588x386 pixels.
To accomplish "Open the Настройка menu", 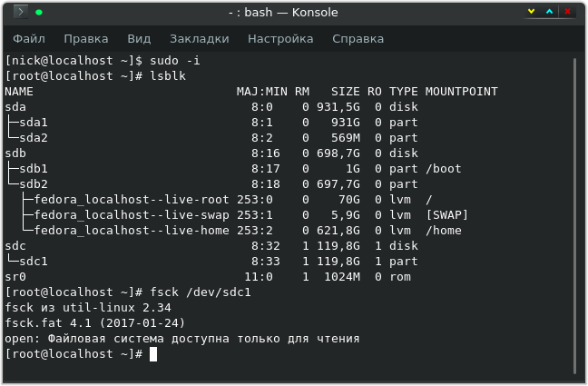I will pyautogui.click(x=280, y=39).
